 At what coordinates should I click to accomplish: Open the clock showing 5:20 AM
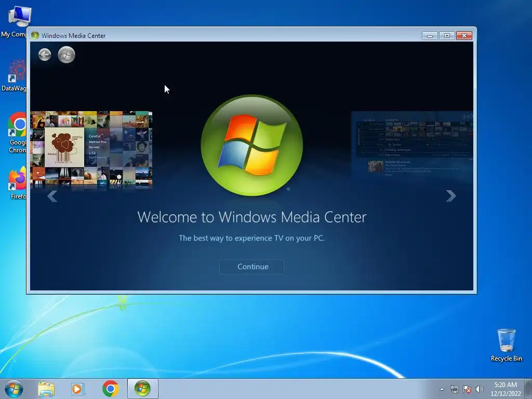[506, 389]
